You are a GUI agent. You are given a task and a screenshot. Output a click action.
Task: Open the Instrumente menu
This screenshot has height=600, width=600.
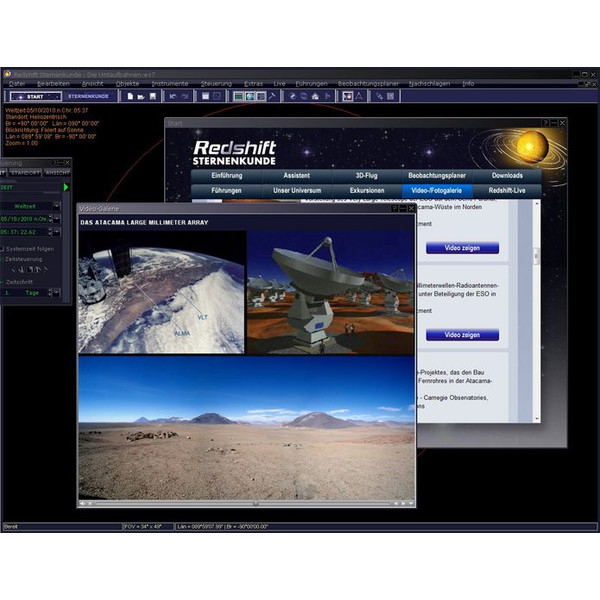click(170, 83)
